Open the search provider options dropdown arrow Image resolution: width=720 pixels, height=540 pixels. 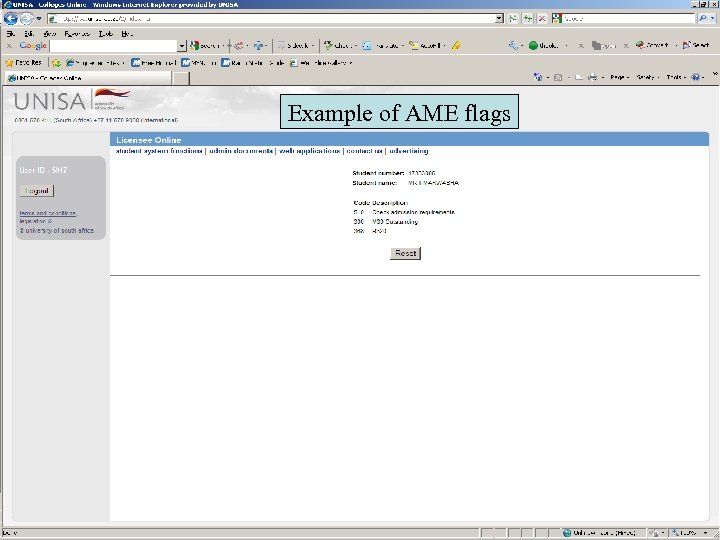[713, 19]
